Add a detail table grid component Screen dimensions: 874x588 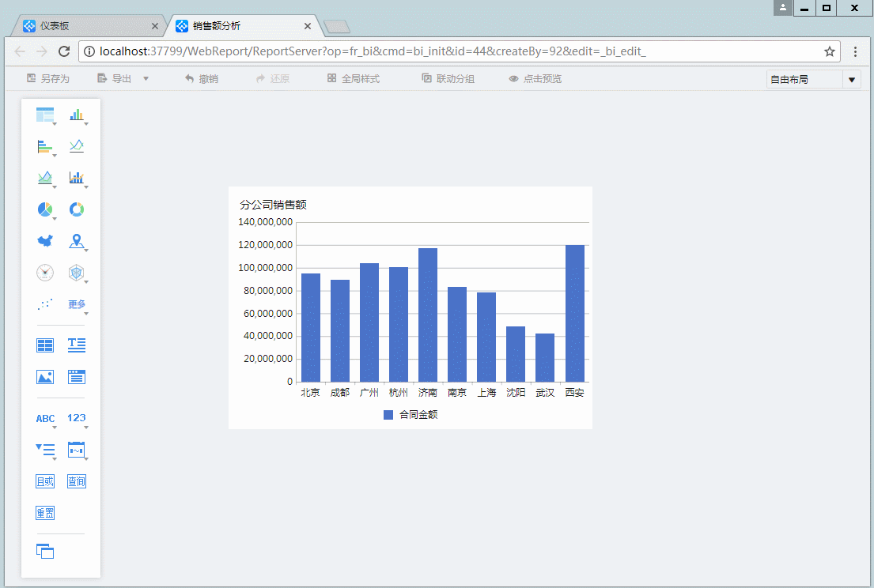[44, 345]
